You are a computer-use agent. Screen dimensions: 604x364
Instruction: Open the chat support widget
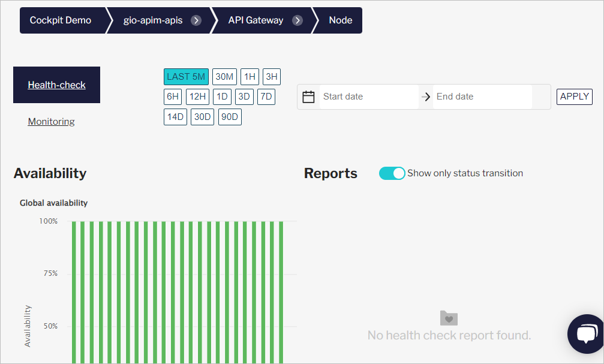pos(586,334)
